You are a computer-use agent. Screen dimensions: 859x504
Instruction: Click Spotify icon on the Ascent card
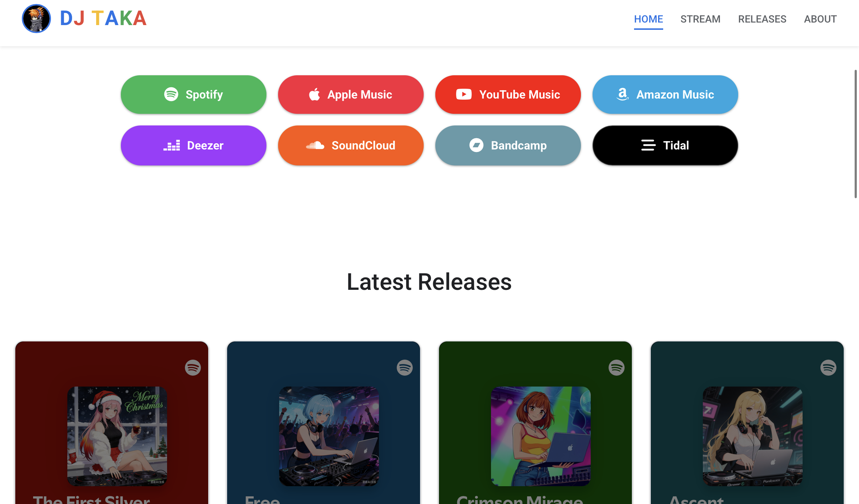[x=828, y=368]
